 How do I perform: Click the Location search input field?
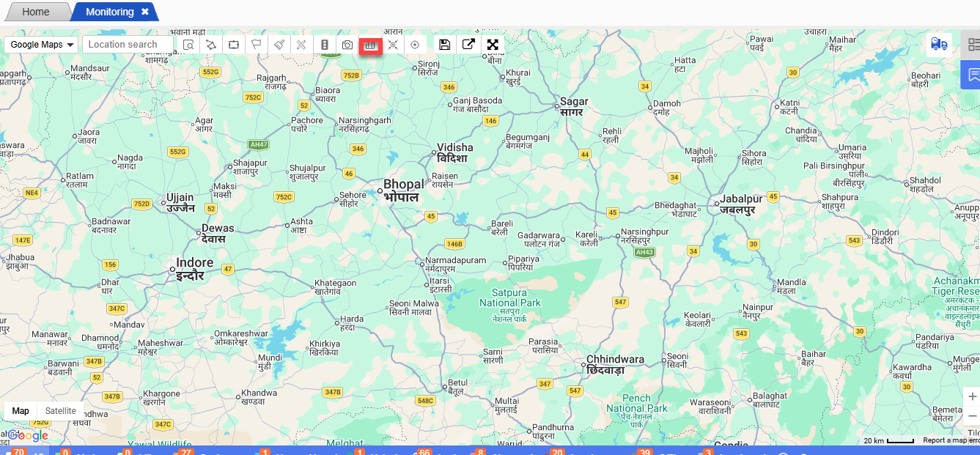128,45
